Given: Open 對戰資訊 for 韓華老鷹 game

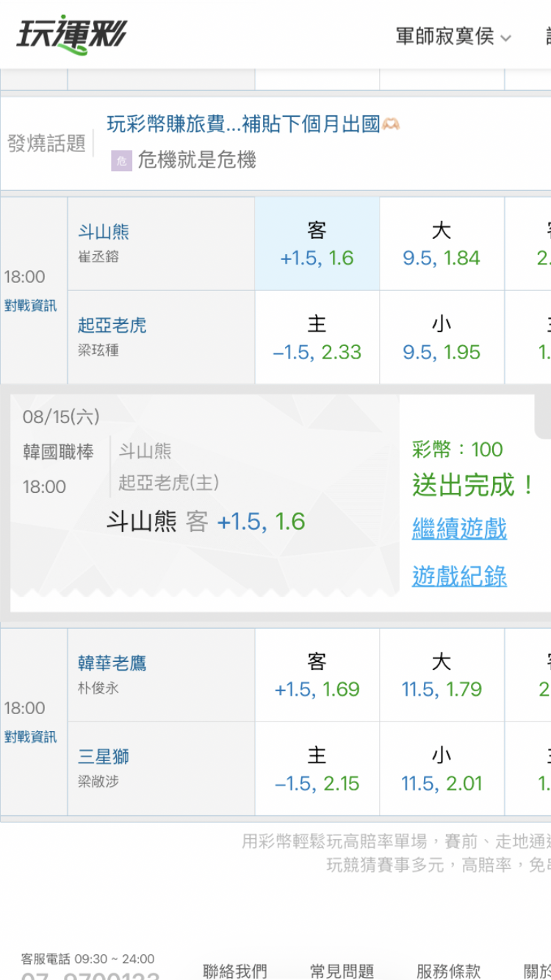Looking at the screenshot, I should pyautogui.click(x=30, y=737).
